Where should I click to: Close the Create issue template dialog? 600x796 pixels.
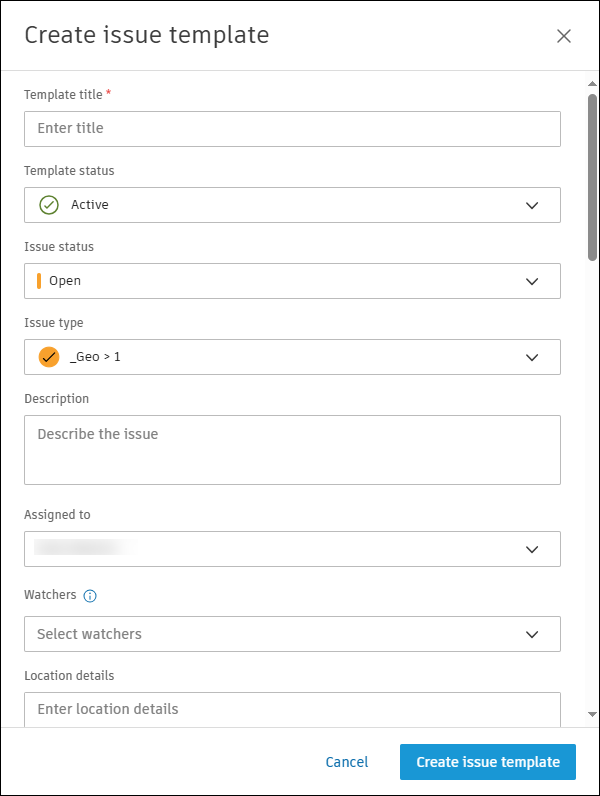[x=564, y=36]
